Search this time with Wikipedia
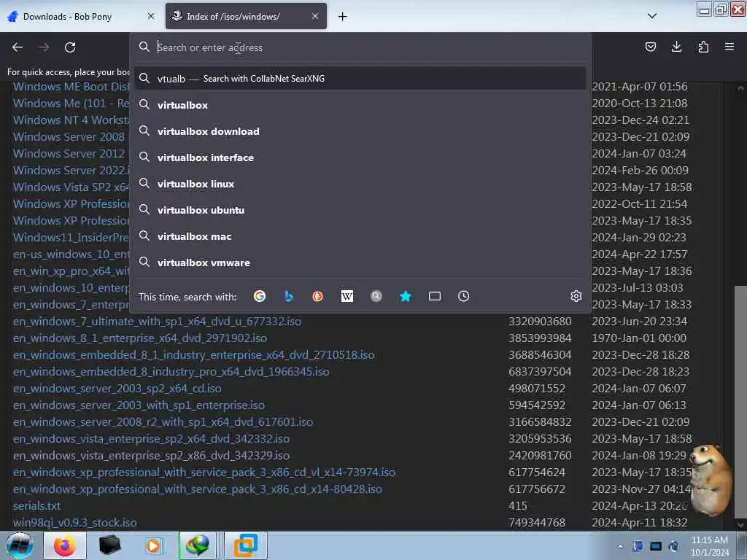 347,296
